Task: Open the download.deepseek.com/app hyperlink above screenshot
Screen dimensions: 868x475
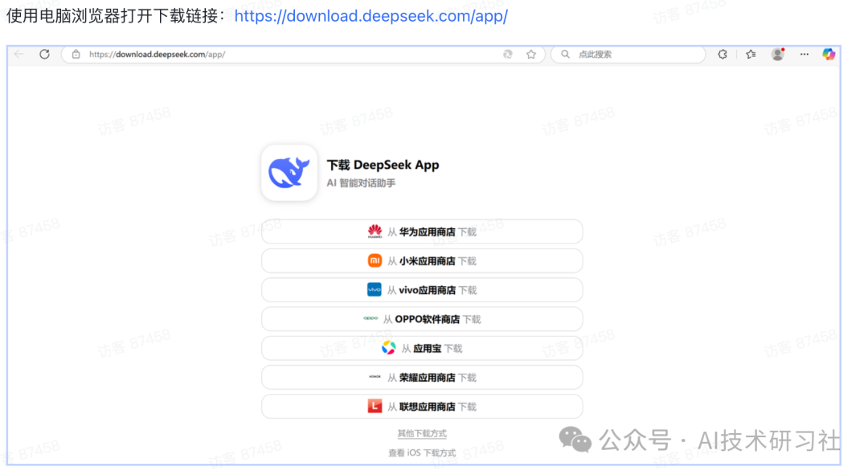Action: pyautogui.click(x=371, y=16)
